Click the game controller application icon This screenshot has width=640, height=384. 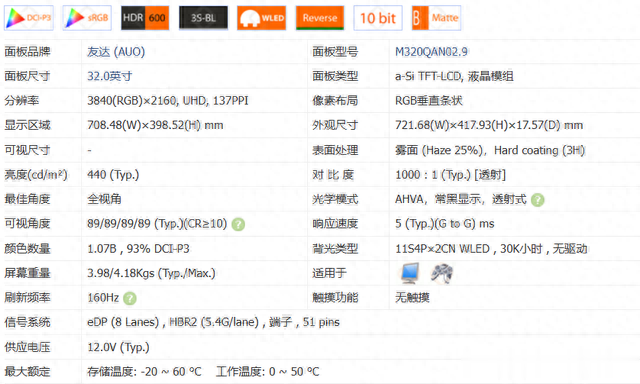442,273
